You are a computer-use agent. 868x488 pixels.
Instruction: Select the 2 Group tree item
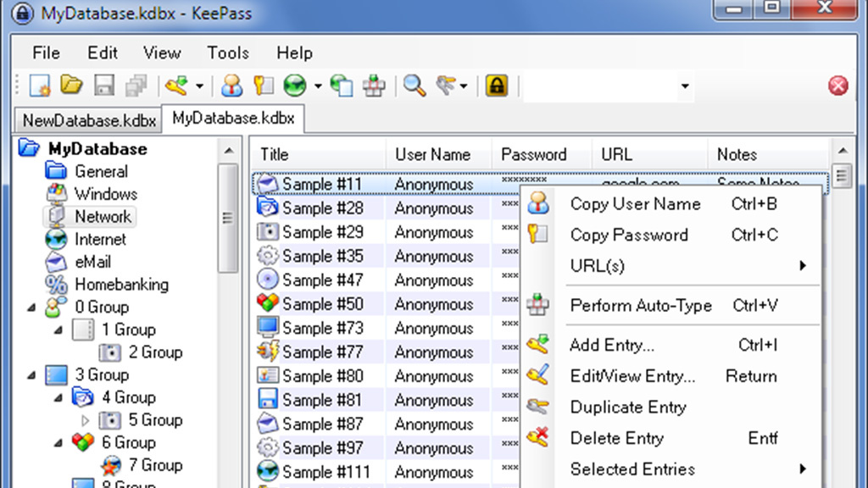point(155,352)
